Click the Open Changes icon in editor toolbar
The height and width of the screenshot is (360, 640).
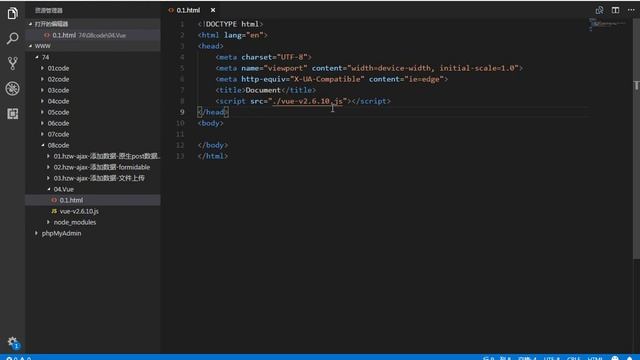pyautogui.click(x=599, y=10)
